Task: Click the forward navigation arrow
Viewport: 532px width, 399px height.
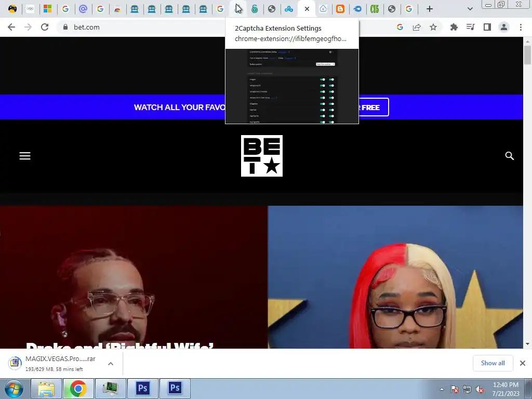Action: tap(28, 27)
